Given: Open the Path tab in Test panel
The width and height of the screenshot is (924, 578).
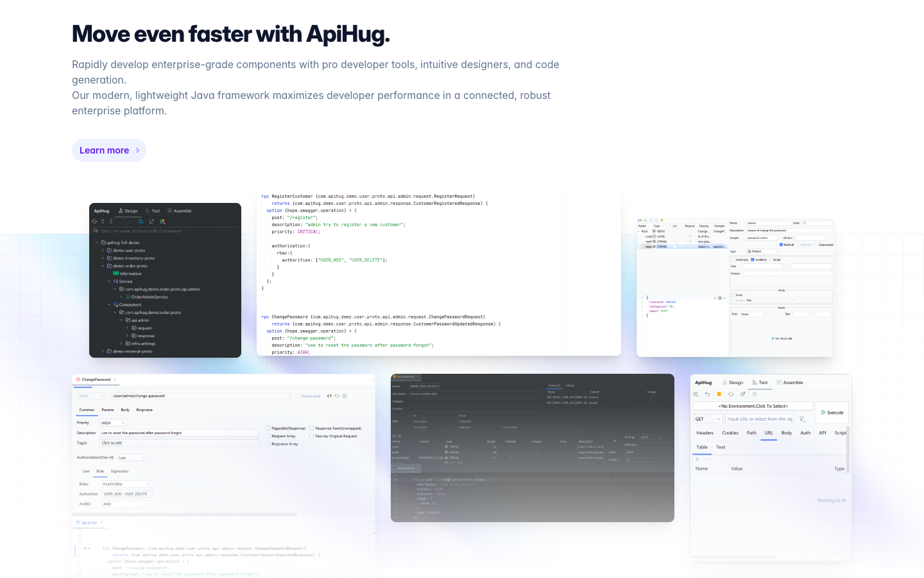Looking at the screenshot, I should click(x=751, y=433).
